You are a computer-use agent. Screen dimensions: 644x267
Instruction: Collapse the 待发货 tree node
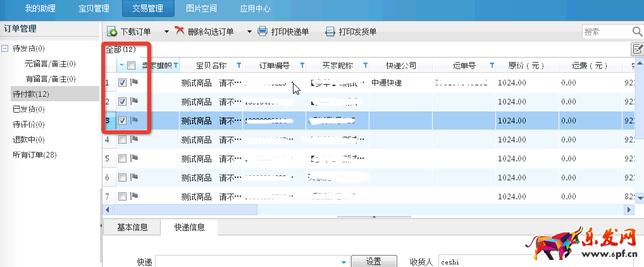[5, 49]
